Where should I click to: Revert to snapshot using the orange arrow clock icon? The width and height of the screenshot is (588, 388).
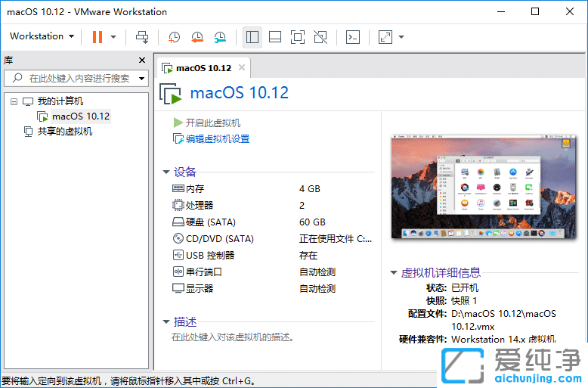tap(197, 37)
